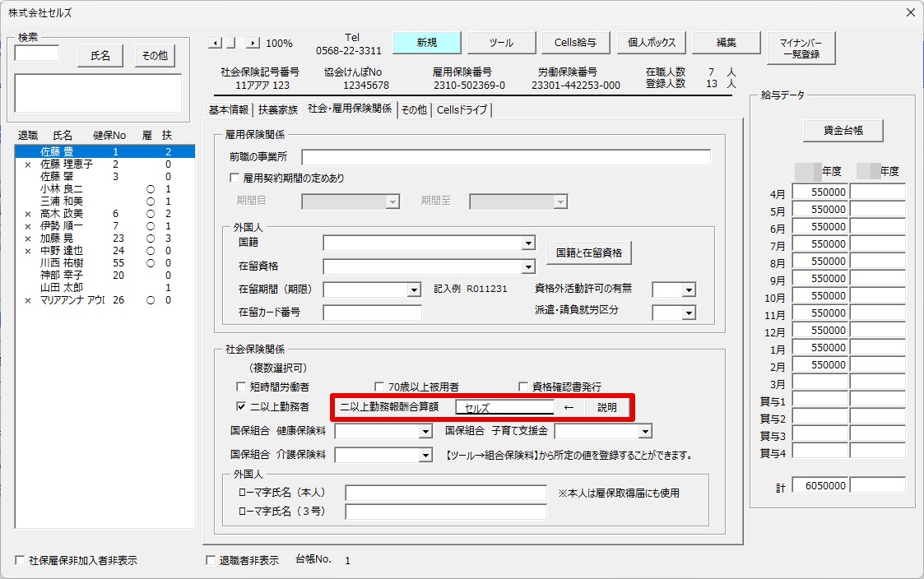This screenshot has width=924, height=579.
Task: Toggle 雇用契約期間の定めあり checkbox
Action: [234, 178]
